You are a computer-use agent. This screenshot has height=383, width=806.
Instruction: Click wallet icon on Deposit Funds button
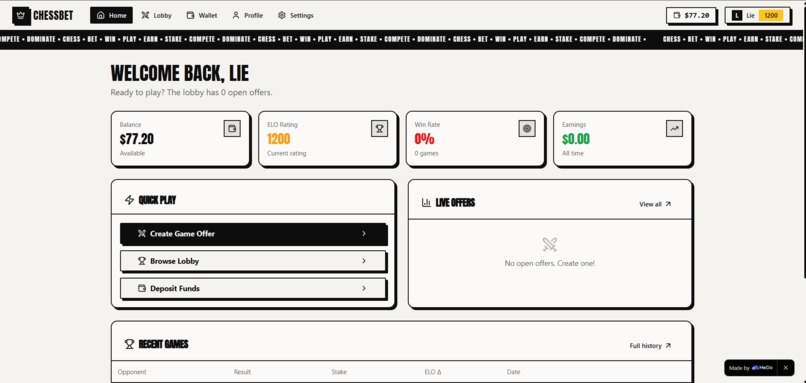click(x=142, y=288)
